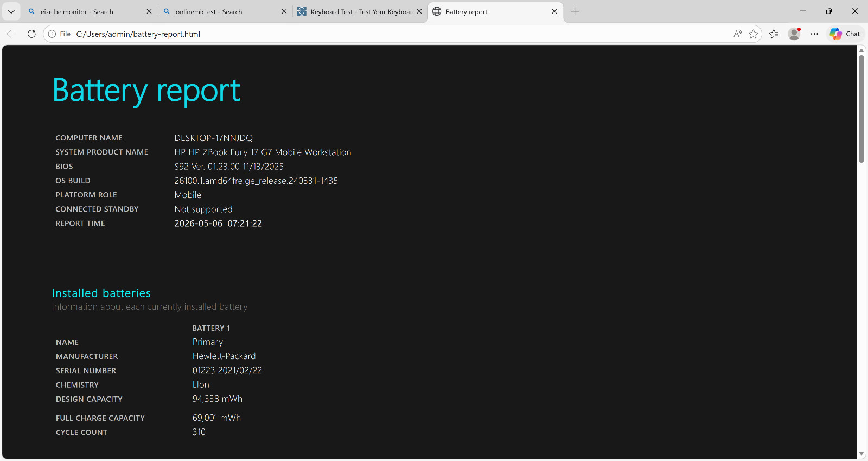Click full charge capacity 69,001 mWh
This screenshot has width=868, height=461.
click(216, 418)
